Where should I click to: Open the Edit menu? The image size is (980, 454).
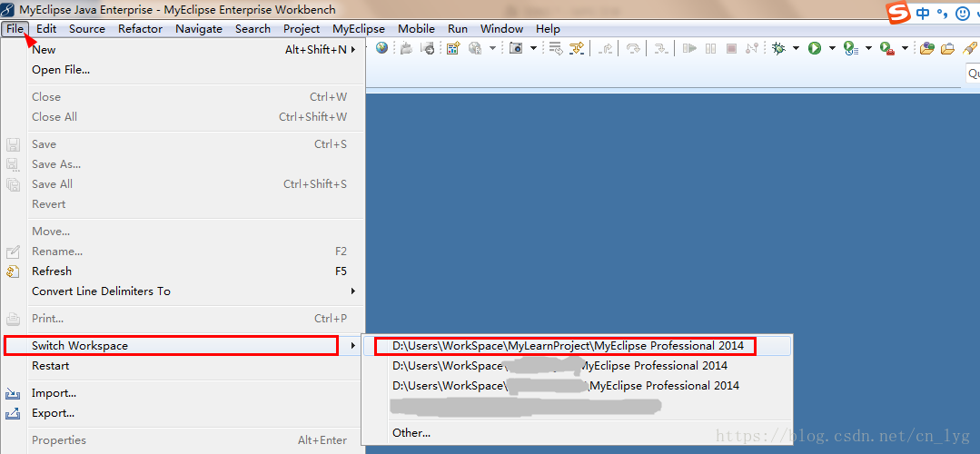tap(46, 29)
